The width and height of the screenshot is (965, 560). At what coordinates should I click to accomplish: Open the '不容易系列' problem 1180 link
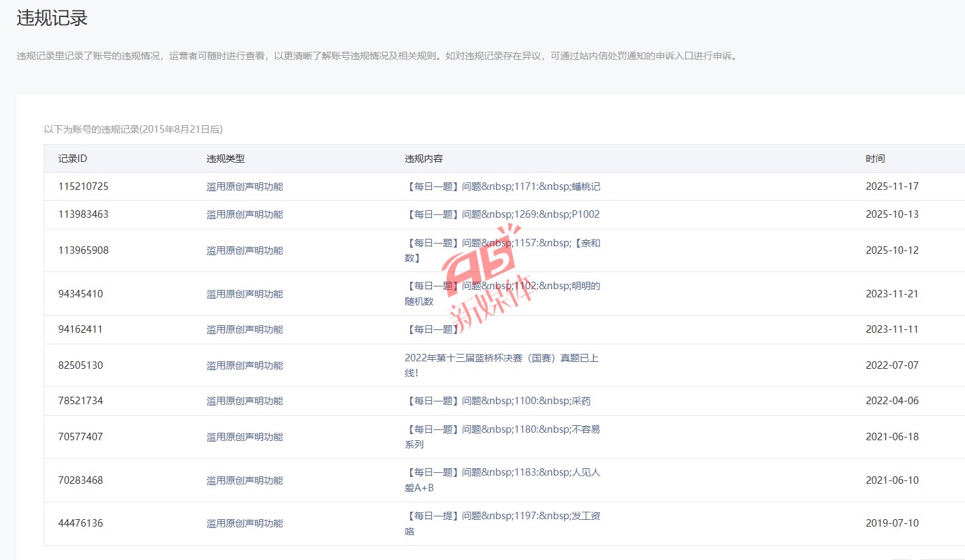coord(503,436)
